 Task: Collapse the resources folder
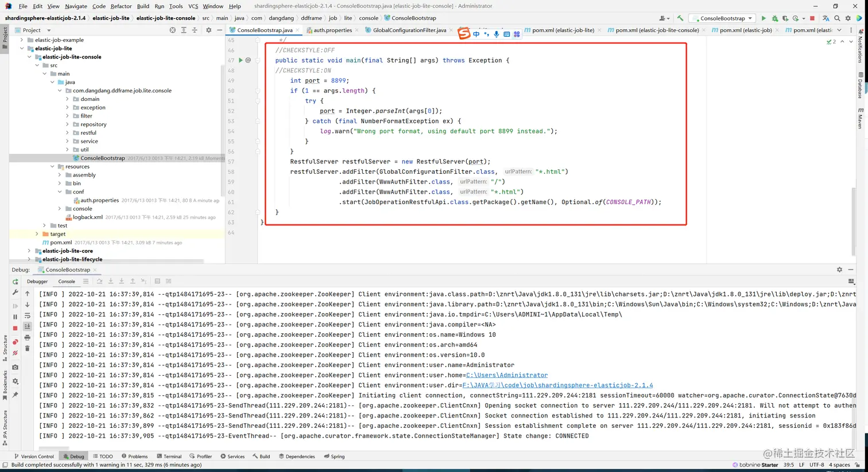pos(52,166)
